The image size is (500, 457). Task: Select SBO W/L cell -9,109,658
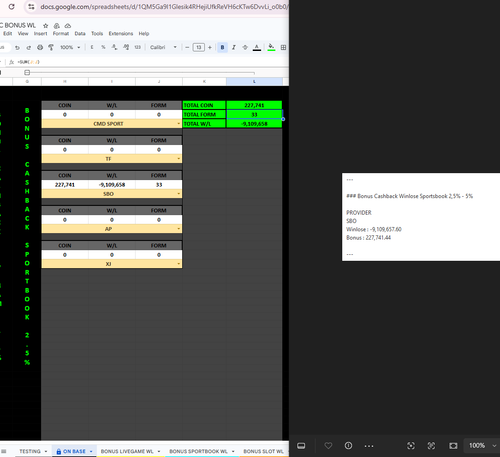[x=112, y=185]
